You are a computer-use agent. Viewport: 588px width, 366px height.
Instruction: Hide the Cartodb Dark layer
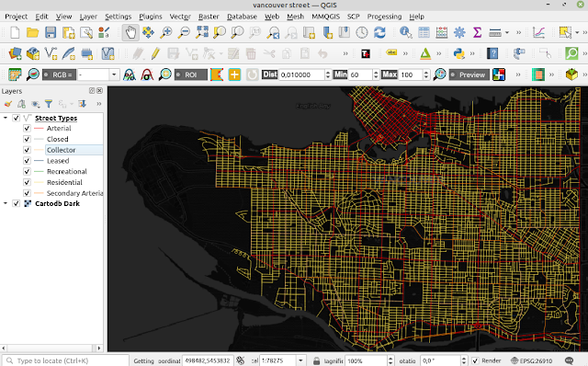tap(17, 203)
